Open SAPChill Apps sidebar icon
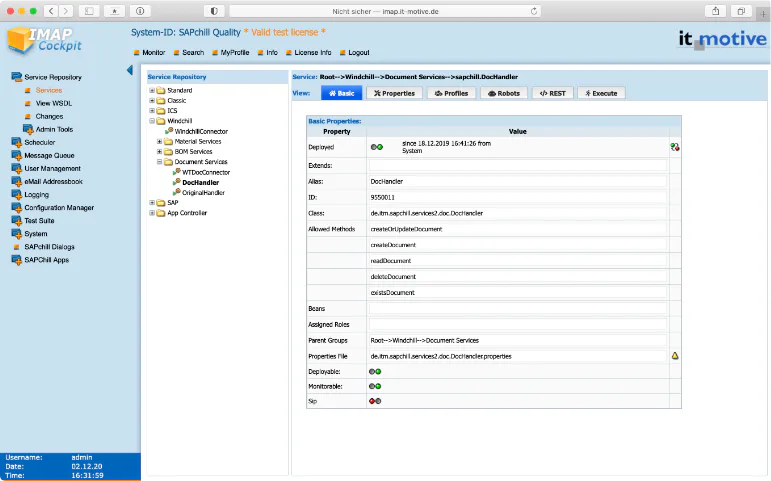Screen dimensions: 771x481 click(x=16, y=260)
